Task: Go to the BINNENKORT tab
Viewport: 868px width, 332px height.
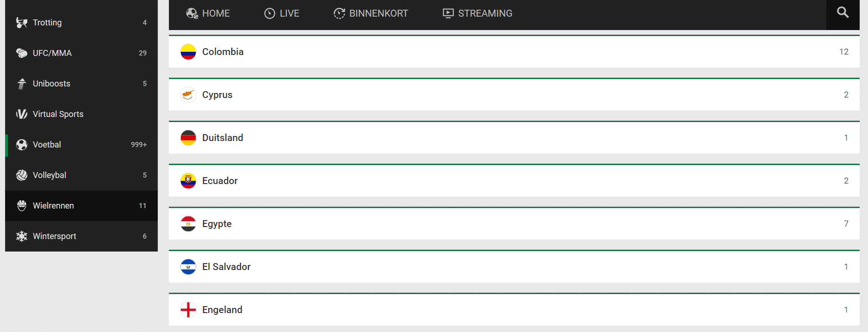Action: point(371,13)
